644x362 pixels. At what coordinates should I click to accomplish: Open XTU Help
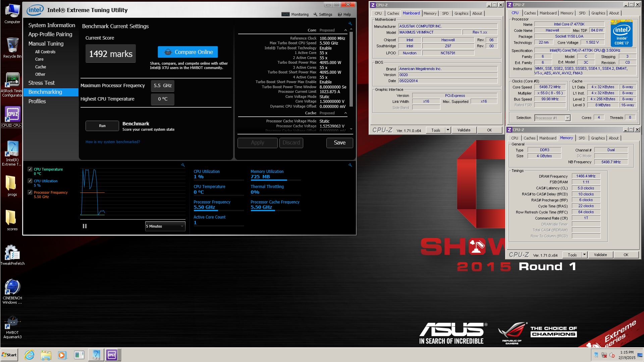coord(344,14)
